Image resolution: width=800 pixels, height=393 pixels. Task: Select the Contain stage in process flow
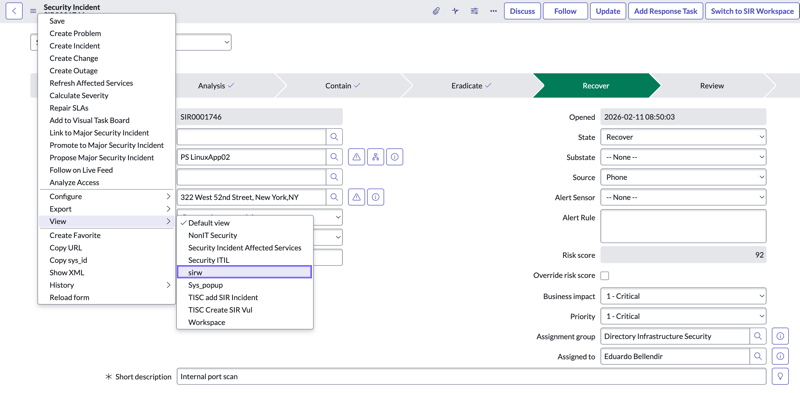coord(343,86)
